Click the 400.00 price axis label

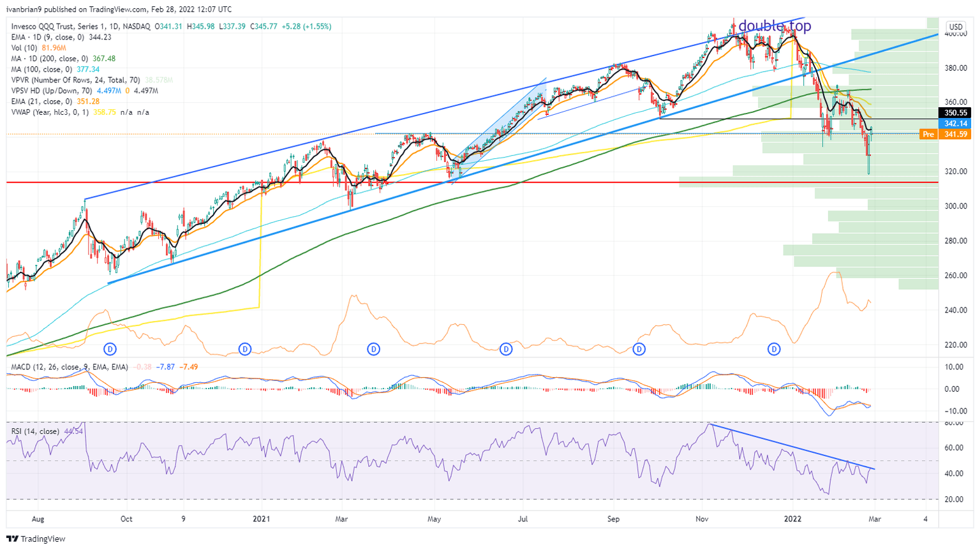pos(956,34)
